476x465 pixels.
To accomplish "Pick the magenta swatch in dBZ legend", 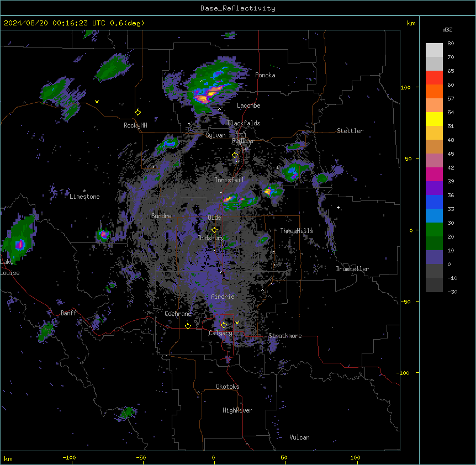I will pyautogui.click(x=434, y=174).
